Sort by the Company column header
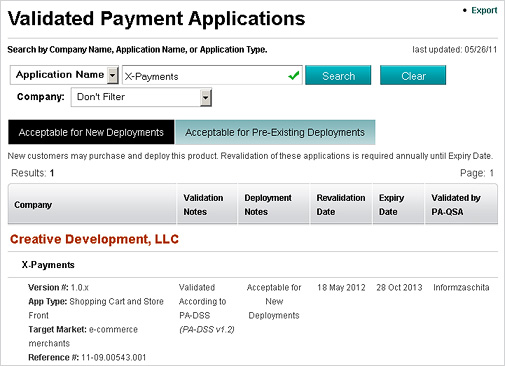The image size is (505, 366). [x=92, y=204]
